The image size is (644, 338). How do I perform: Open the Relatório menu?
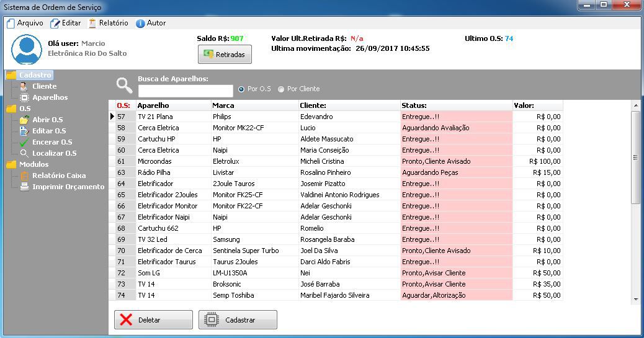pos(109,23)
